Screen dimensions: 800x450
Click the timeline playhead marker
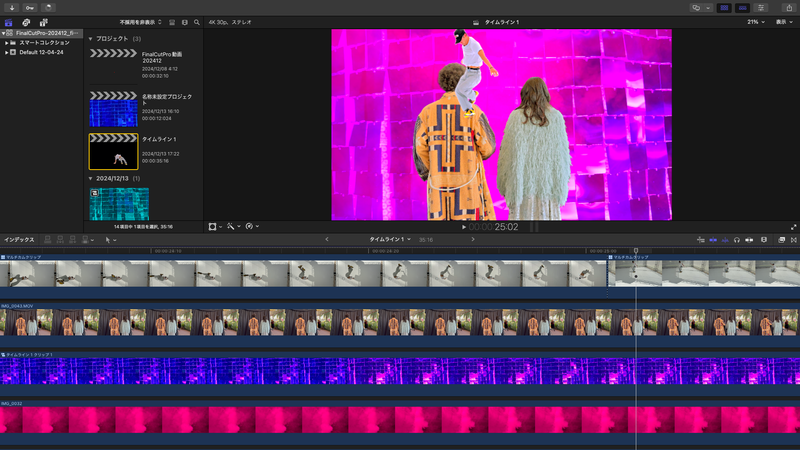coord(636,251)
